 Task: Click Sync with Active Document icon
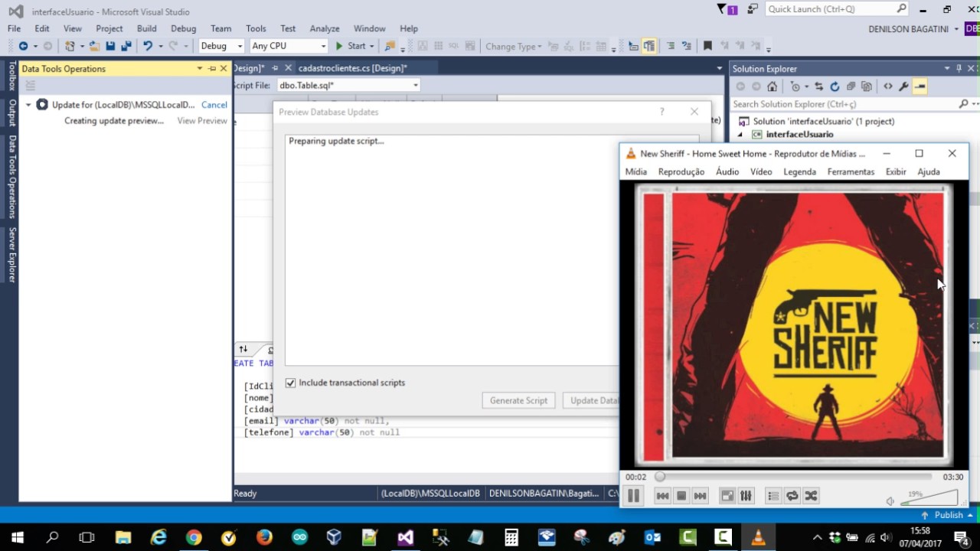(x=818, y=86)
